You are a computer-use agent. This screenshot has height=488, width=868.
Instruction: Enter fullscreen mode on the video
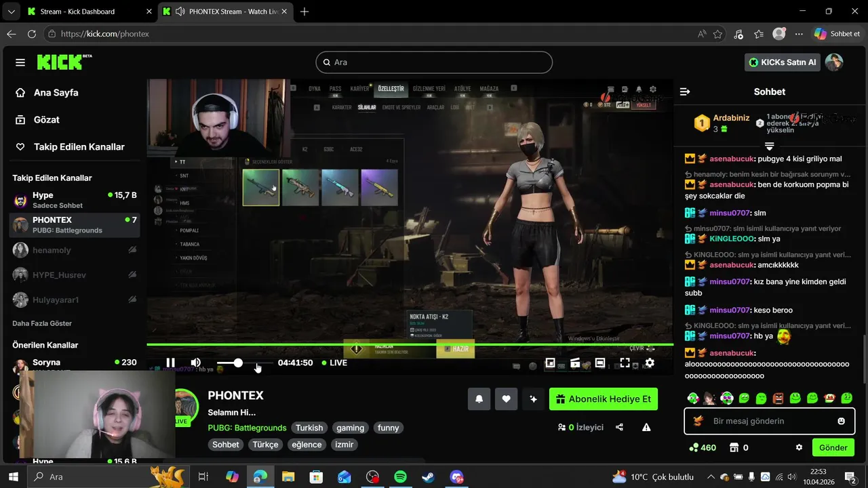[625, 363]
